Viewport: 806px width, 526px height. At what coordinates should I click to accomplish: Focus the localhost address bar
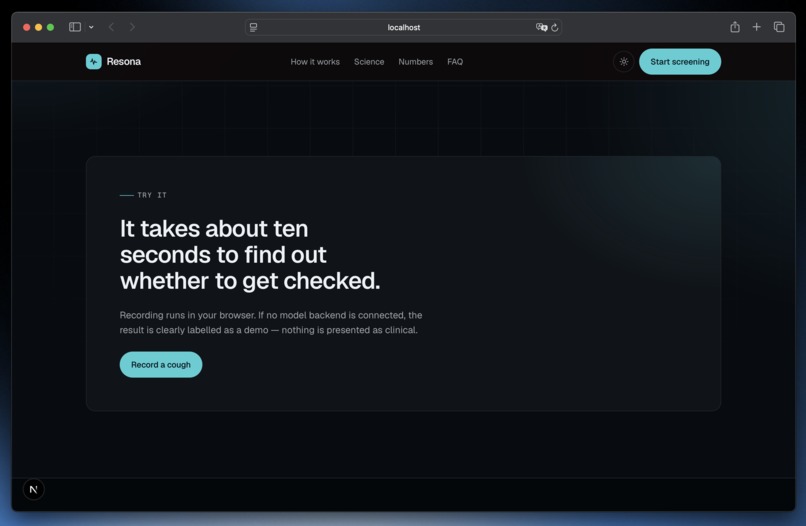point(404,27)
